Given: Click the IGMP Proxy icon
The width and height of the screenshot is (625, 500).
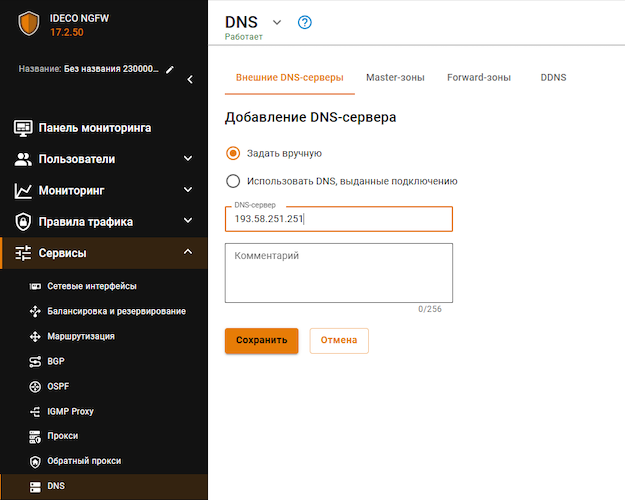Looking at the screenshot, I should (x=34, y=411).
